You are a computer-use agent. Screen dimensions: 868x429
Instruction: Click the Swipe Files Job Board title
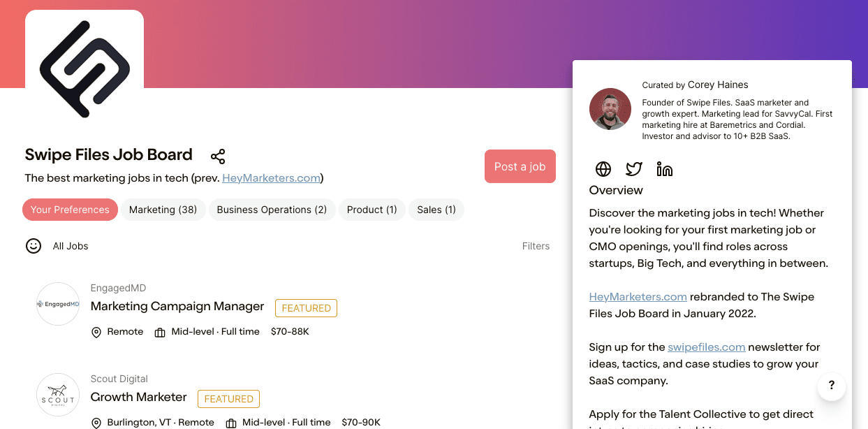tap(109, 154)
